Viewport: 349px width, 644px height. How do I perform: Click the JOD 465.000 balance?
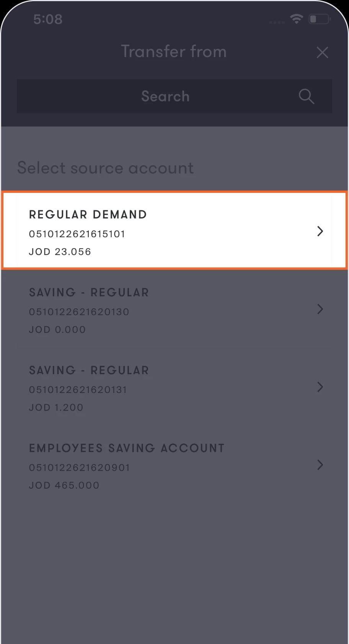64,485
